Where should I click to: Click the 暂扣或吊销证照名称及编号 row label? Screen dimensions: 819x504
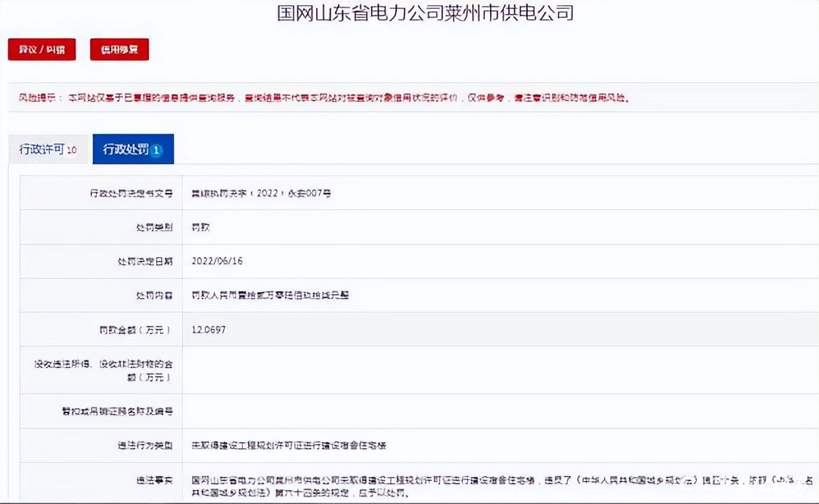(117, 411)
